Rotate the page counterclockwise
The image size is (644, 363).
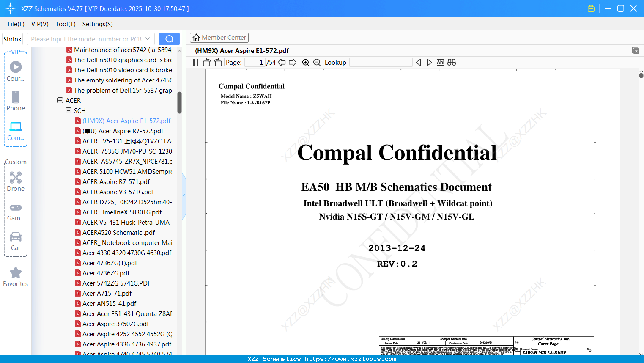206,62
